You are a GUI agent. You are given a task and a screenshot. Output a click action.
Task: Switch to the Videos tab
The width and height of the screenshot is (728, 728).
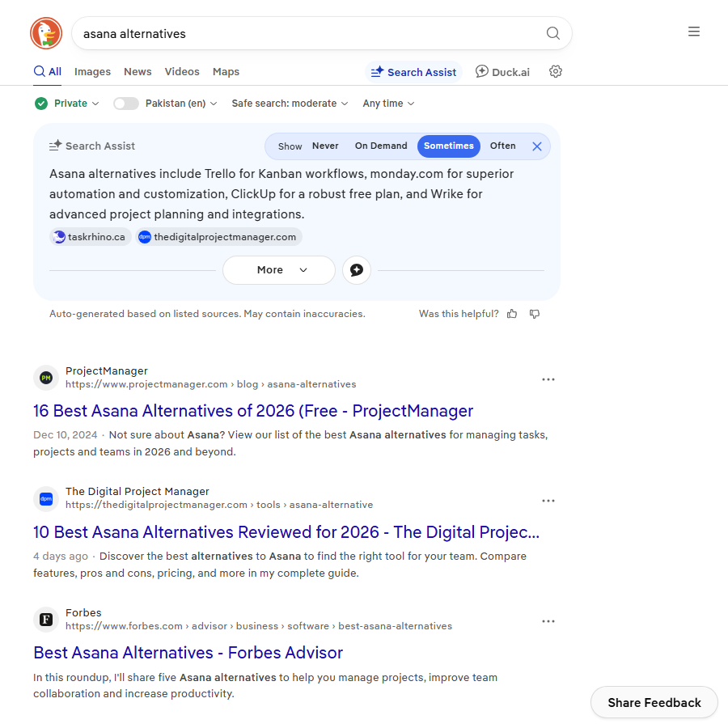click(x=182, y=72)
